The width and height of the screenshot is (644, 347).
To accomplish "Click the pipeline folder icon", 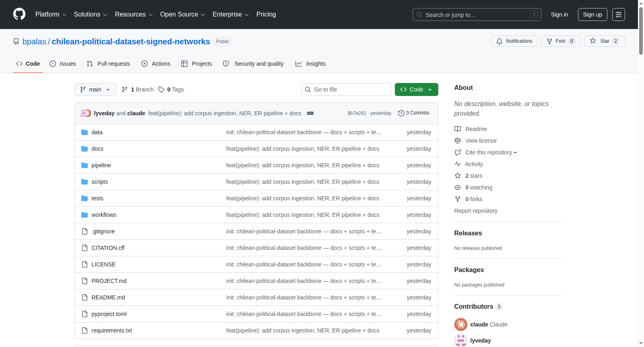I will point(85,165).
